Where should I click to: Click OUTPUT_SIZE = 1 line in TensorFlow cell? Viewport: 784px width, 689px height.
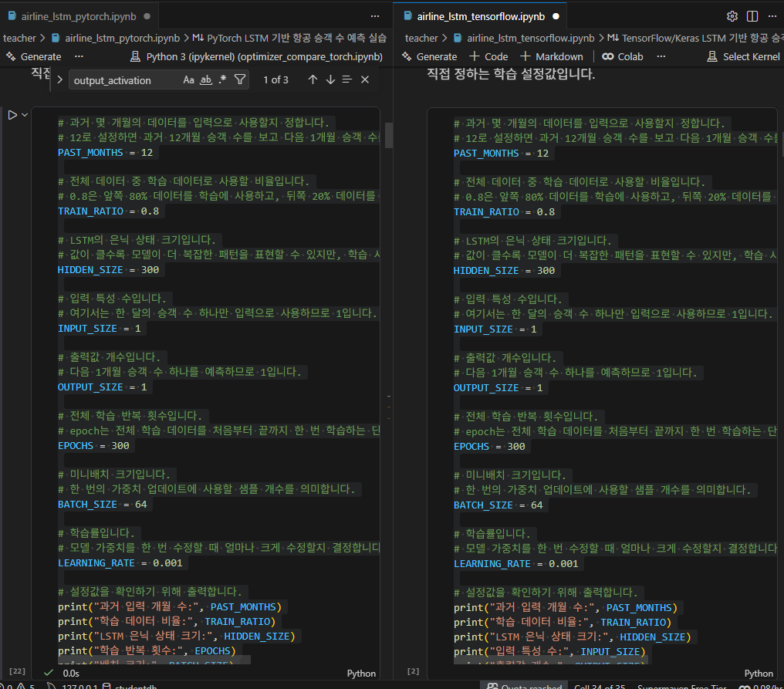coord(498,388)
